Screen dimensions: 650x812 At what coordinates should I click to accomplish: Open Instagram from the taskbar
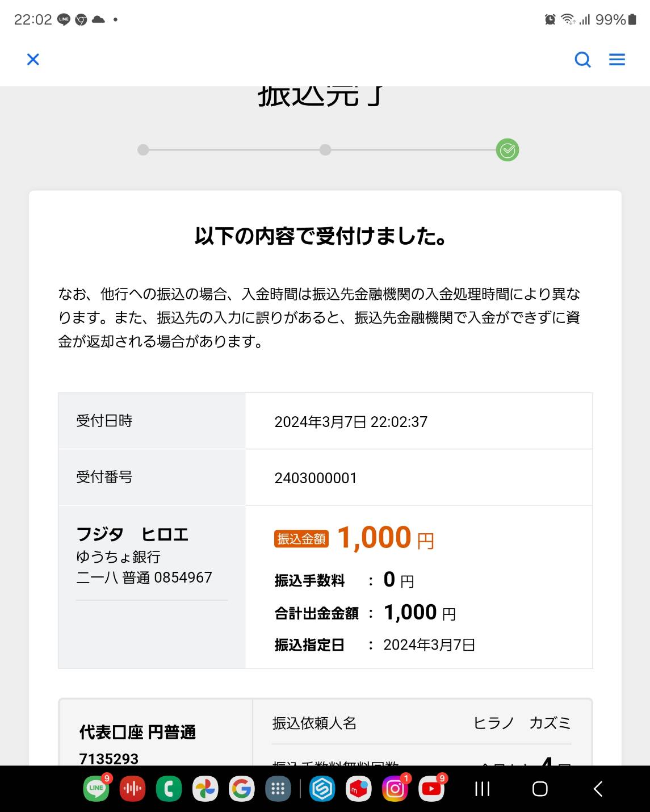point(395,789)
